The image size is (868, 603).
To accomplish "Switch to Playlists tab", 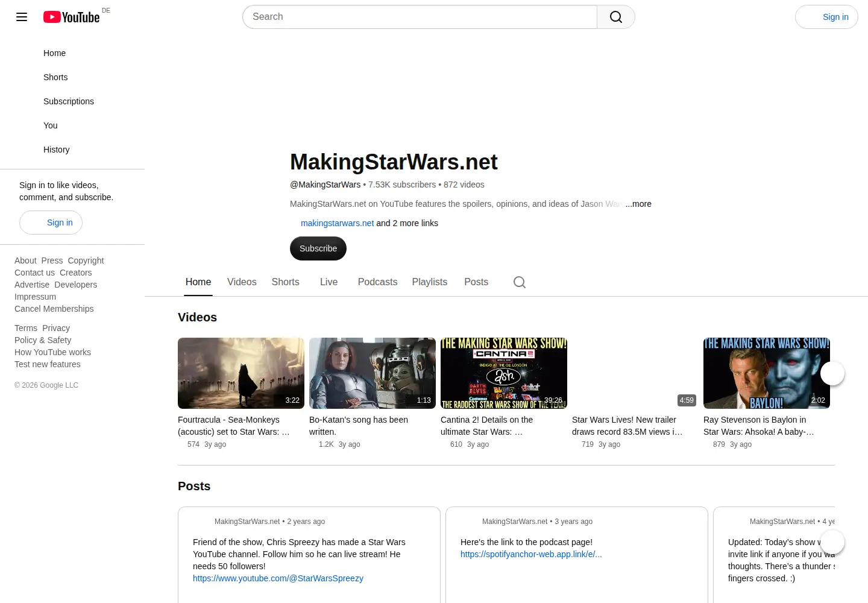I will click(x=430, y=282).
